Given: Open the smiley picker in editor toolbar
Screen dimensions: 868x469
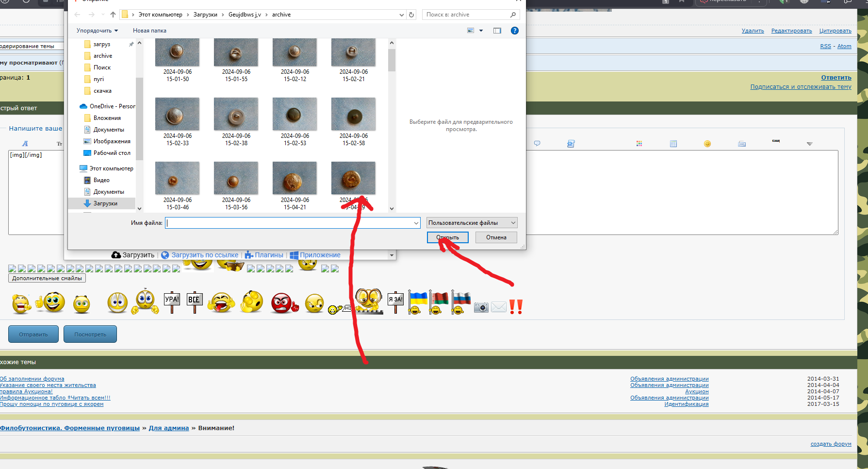Looking at the screenshot, I should (707, 144).
